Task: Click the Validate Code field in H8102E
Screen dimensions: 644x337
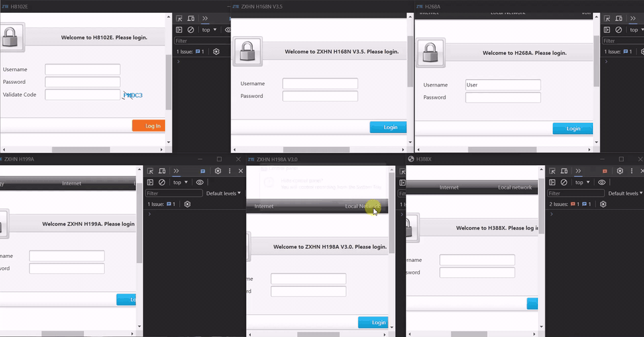Action: pos(83,95)
